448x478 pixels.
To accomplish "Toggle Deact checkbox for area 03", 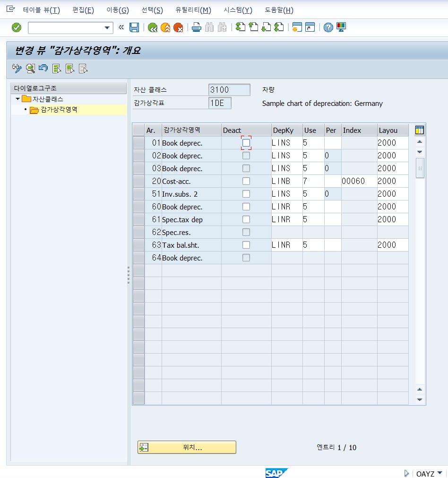I will click(246, 168).
